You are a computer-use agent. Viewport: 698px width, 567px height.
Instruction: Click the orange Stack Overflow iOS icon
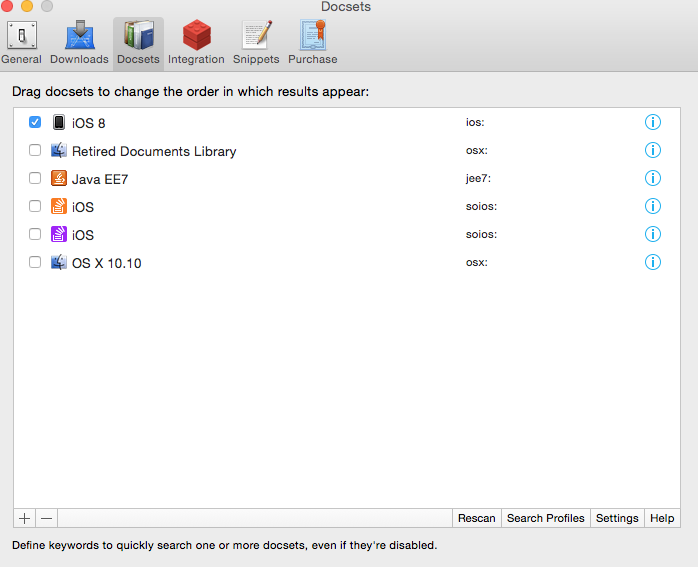[x=59, y=206]
